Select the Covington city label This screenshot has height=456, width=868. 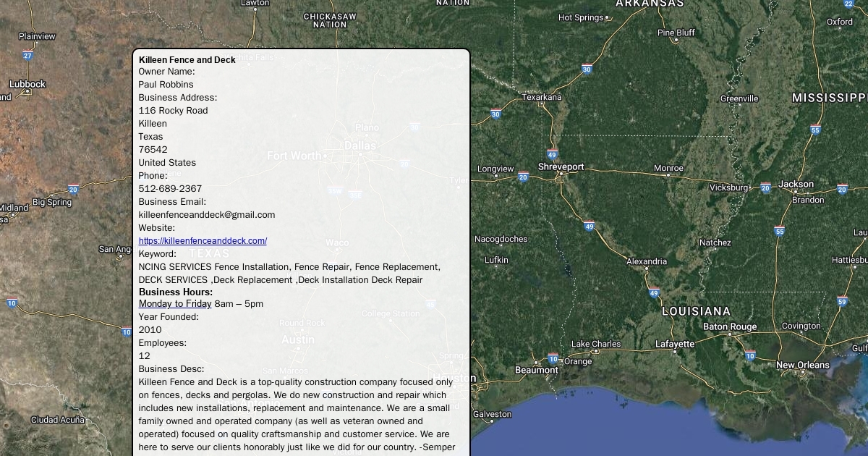coord(801,326)
